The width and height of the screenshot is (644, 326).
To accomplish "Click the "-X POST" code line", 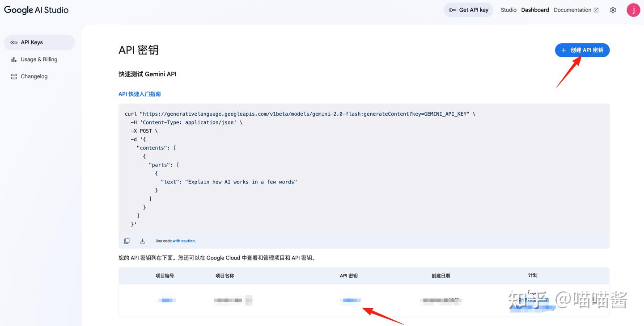I will (144, 131).
